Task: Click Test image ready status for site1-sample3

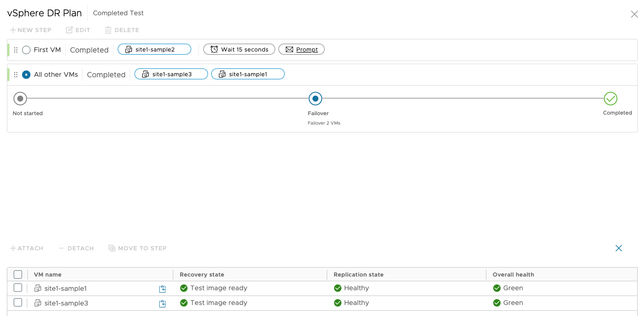Action: (219, 303)
